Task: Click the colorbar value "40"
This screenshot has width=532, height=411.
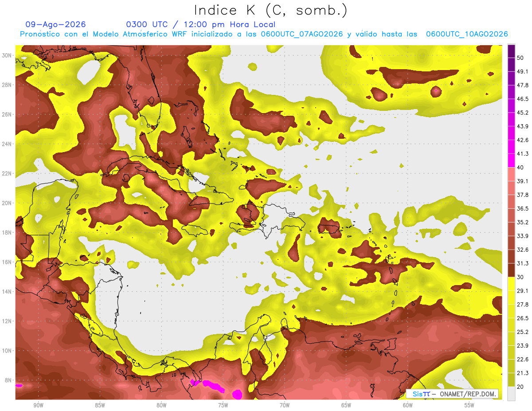Action: 521,167
